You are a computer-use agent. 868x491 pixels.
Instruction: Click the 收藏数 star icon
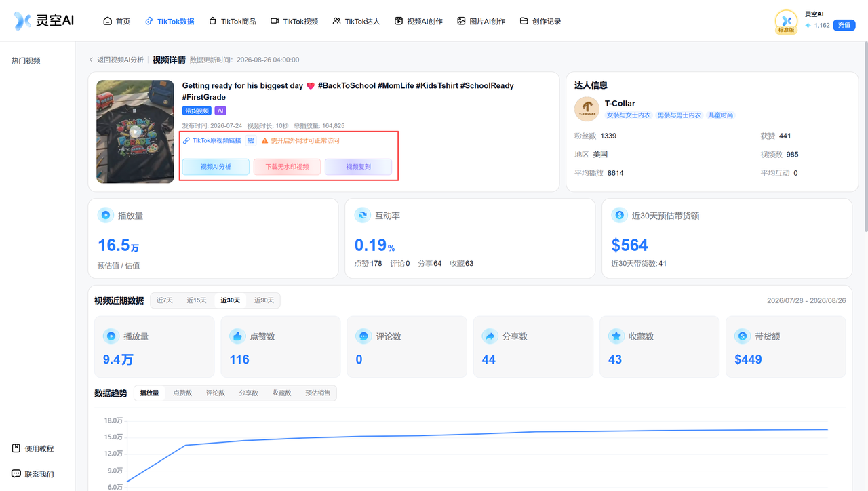[x=616, y=336]
